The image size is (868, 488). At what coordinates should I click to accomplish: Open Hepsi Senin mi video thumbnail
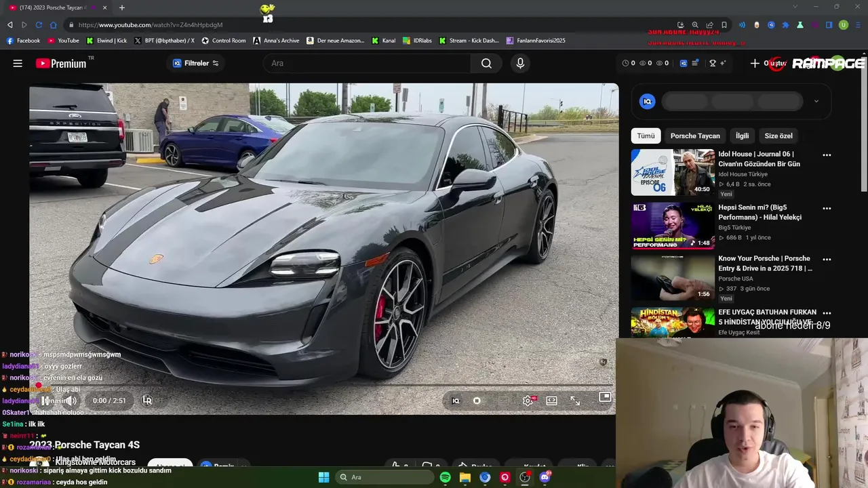coord(673,226)
